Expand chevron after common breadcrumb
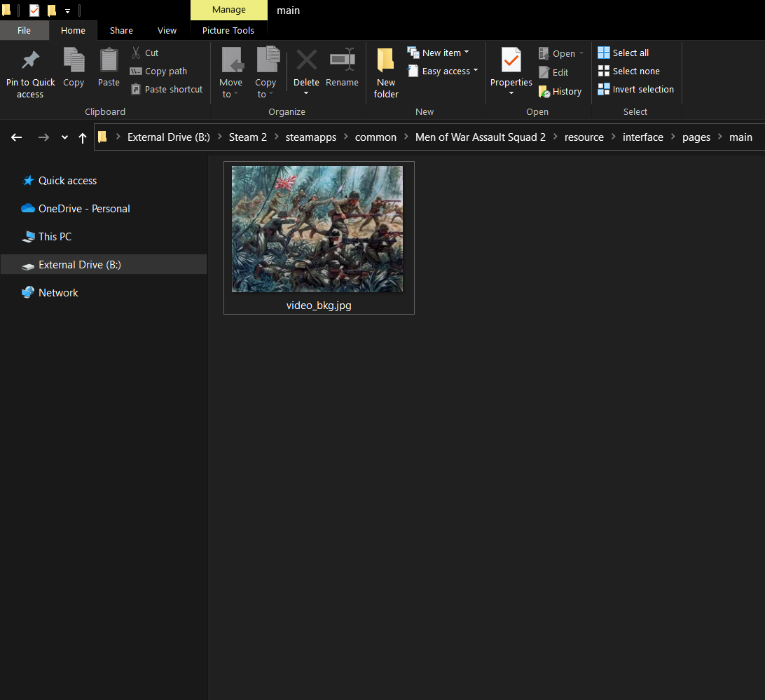 pos(406,137)
